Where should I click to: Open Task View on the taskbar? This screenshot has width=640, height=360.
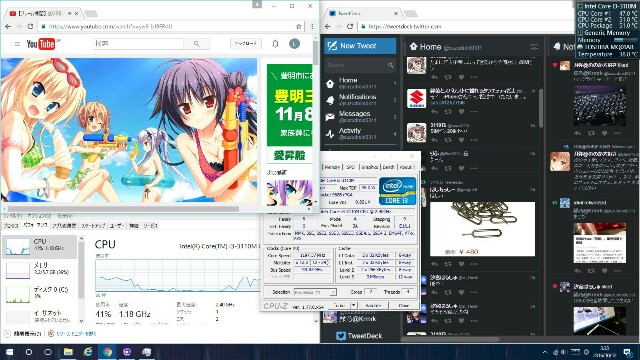(48, 352)
